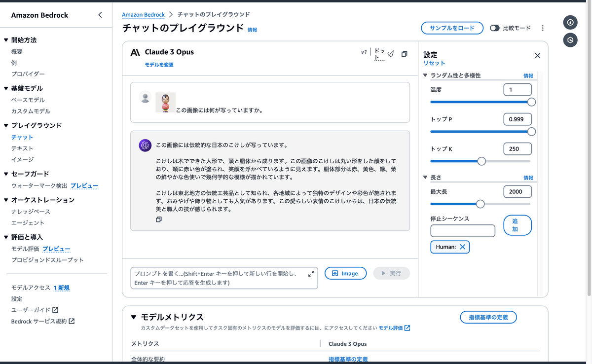Click 情報 link beside 長さ
The image size is (592, 364).
click(528, 178)
